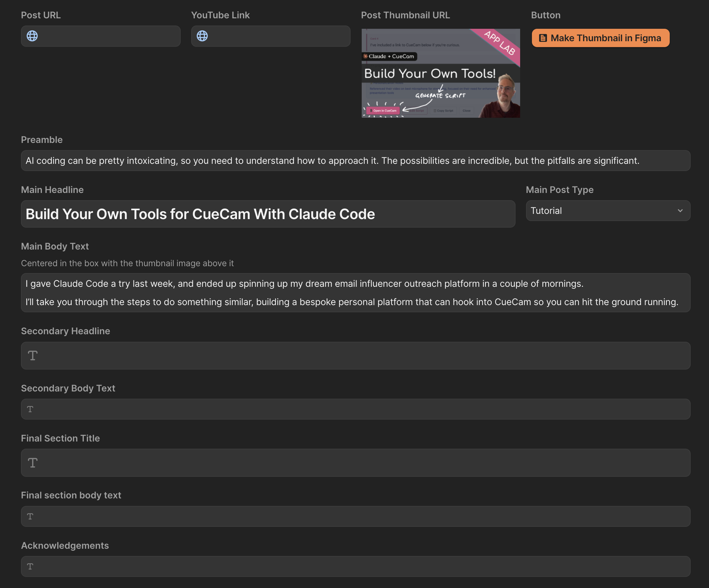
Task: Click text icon in Final Section Title field
Action: pos(33,463)
